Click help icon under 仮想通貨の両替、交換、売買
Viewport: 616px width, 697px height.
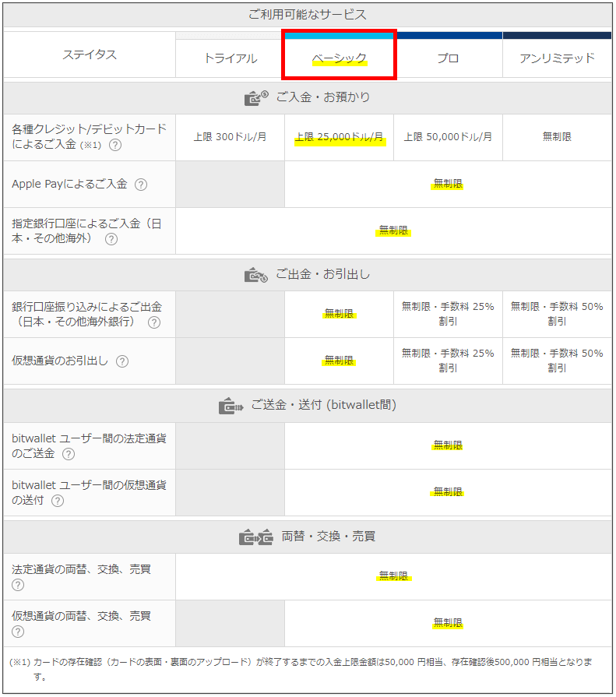coord(18,632)
